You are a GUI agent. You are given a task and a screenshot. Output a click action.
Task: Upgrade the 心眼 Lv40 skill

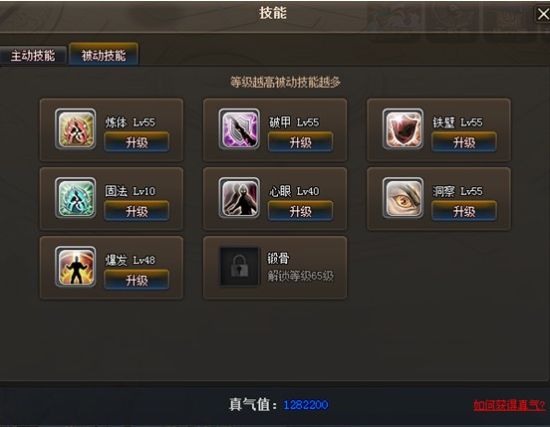click(301, 211)
